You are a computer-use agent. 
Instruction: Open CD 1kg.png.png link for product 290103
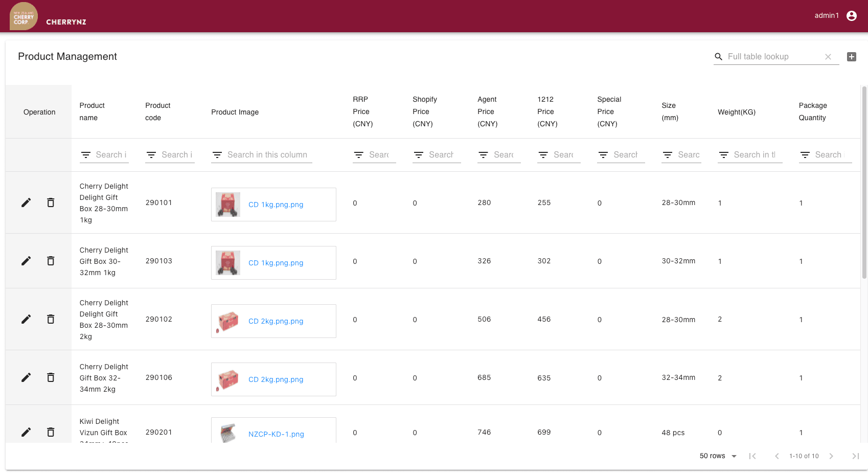pyautogui.click(x=276, y=263)
